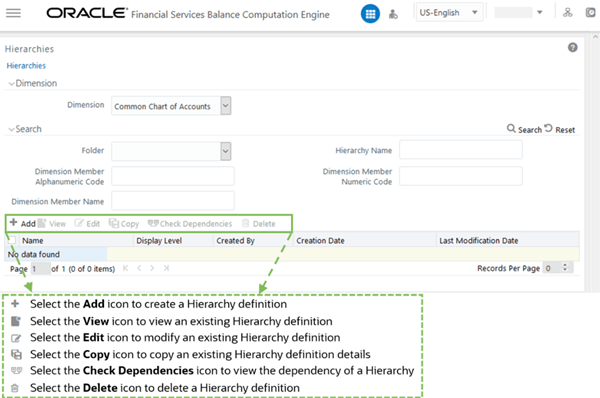Click the "No data found" row text
This screenshot has height=398, width=600.
tap(34, 254)
